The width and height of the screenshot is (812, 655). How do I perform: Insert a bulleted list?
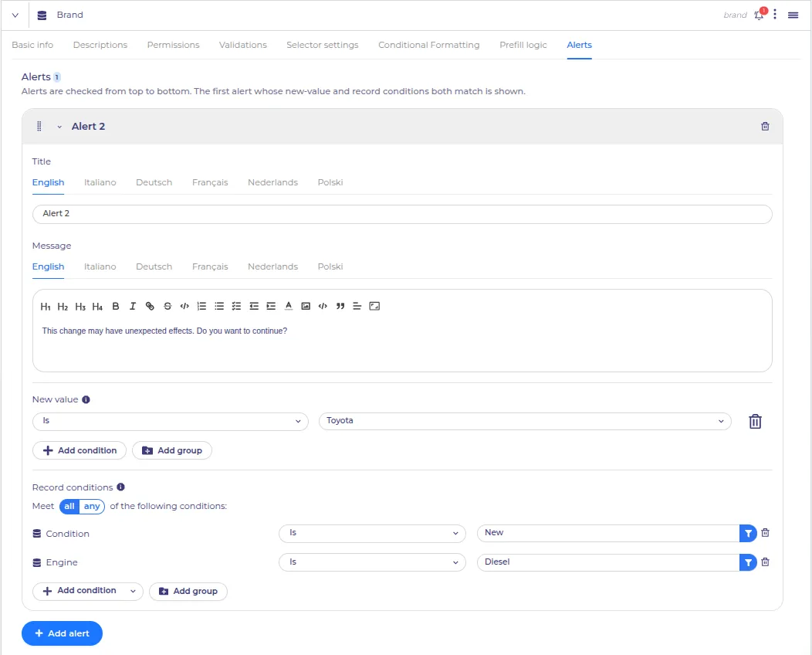pyautogui.click(x=219, y=306)
